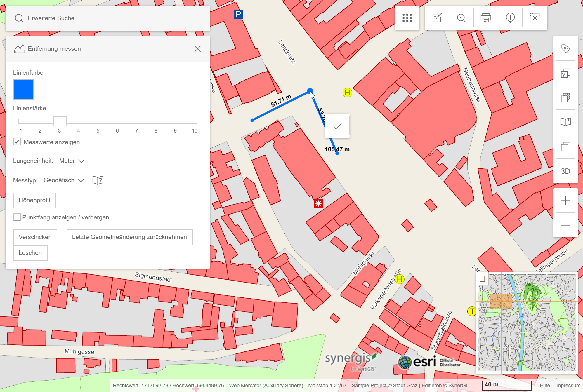Uncheck Messwerte anzeigen checkbox
This screenshot has height=392, width=583.
17,142
